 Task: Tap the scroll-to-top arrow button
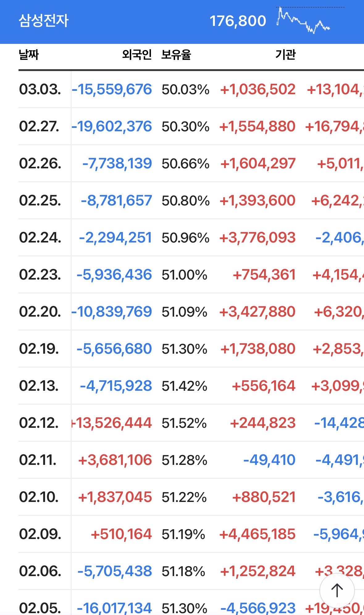(337, 590)
